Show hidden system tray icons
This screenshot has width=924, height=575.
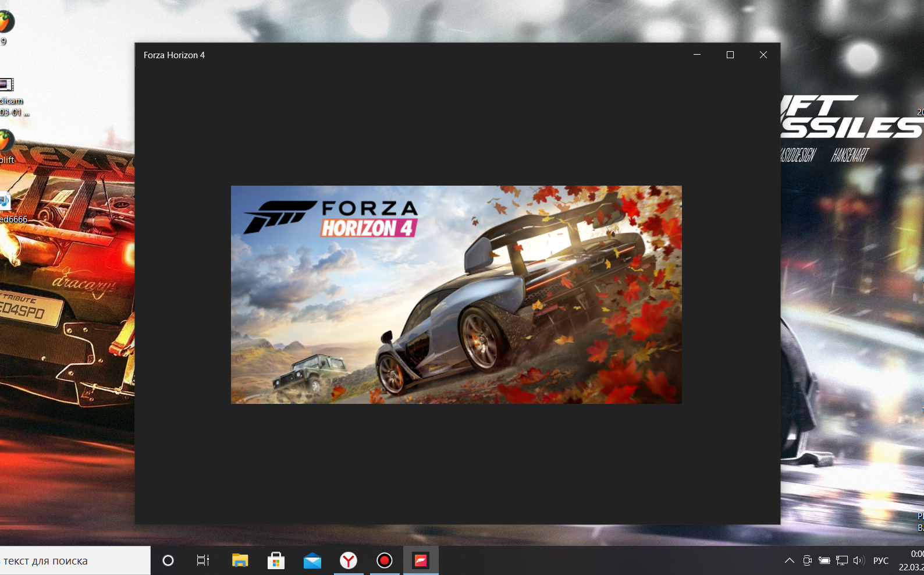(789, 560)
